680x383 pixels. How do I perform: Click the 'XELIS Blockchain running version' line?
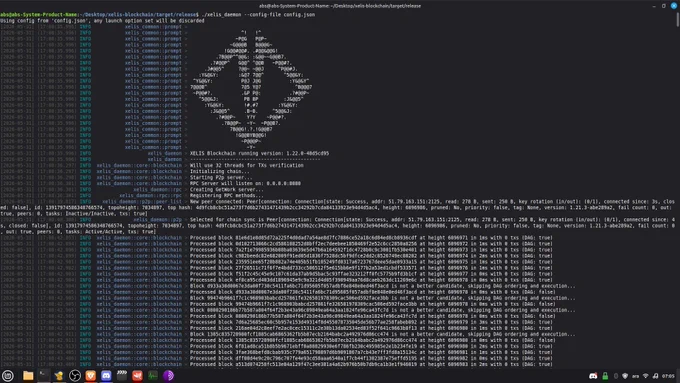tap(259, 153)
